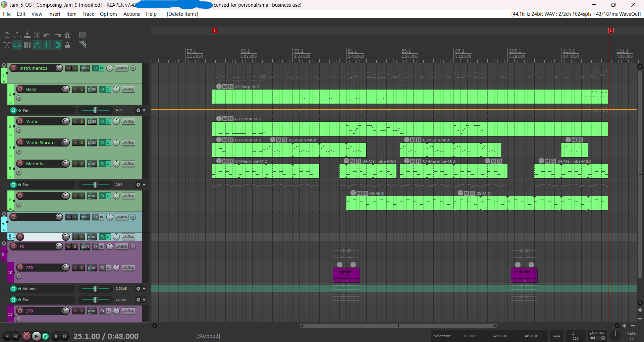
Task: Open dropdown arrow on Harp Pan envelope
Action: [144, 110]
